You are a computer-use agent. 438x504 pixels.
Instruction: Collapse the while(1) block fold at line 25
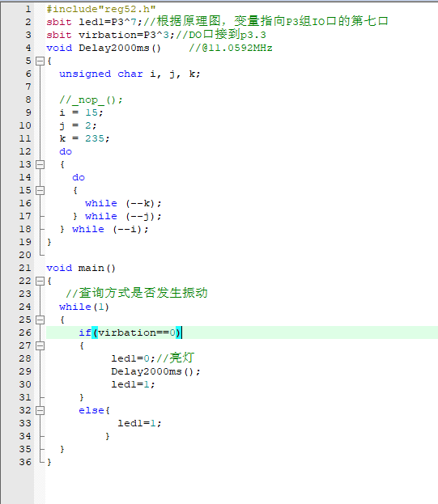40,320
